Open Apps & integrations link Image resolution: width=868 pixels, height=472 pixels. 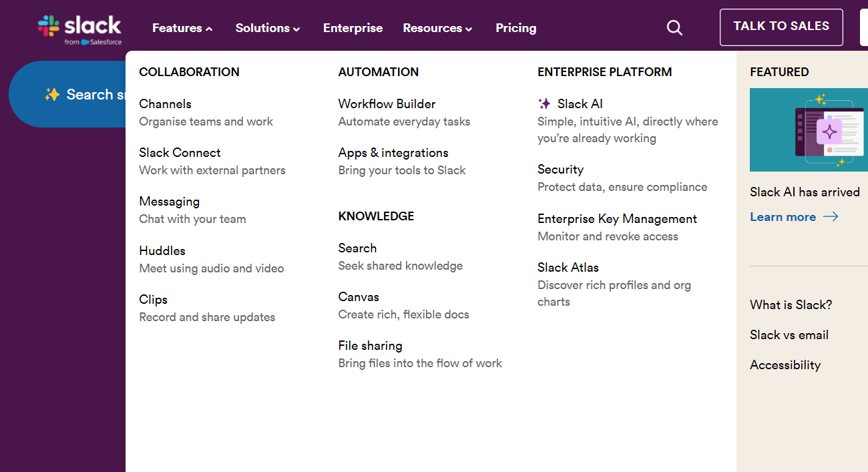click(x=393, y=152)
